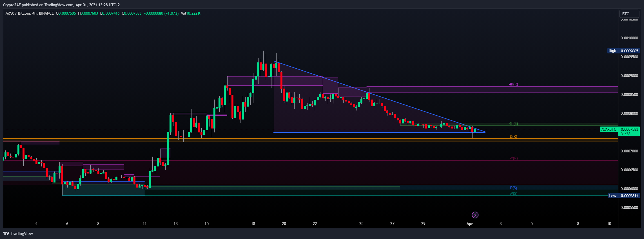This screenshot has height=239, width=644.
Task: Click the 4h(S) support zone label
Action: tap(513, 124)
